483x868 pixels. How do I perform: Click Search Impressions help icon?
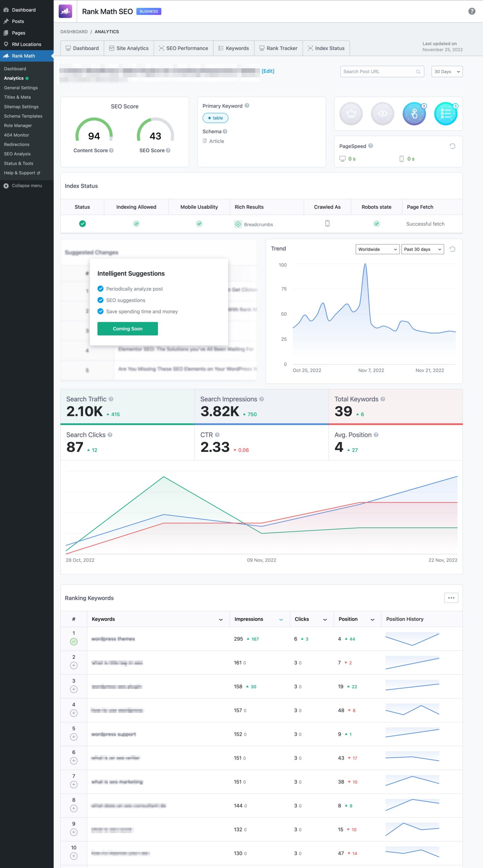262,399
